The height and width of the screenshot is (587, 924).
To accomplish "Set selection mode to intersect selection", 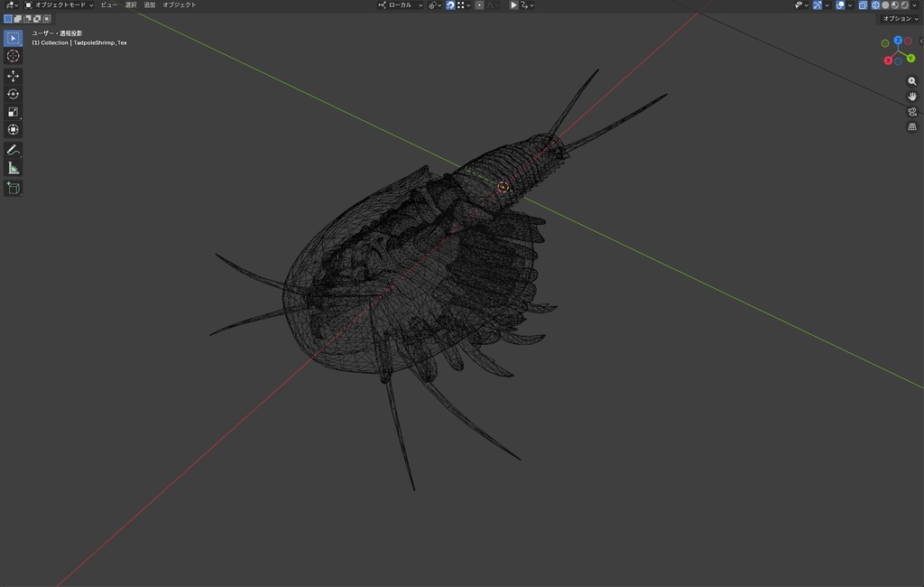I will pyautogui.click(x=47, y=19).
